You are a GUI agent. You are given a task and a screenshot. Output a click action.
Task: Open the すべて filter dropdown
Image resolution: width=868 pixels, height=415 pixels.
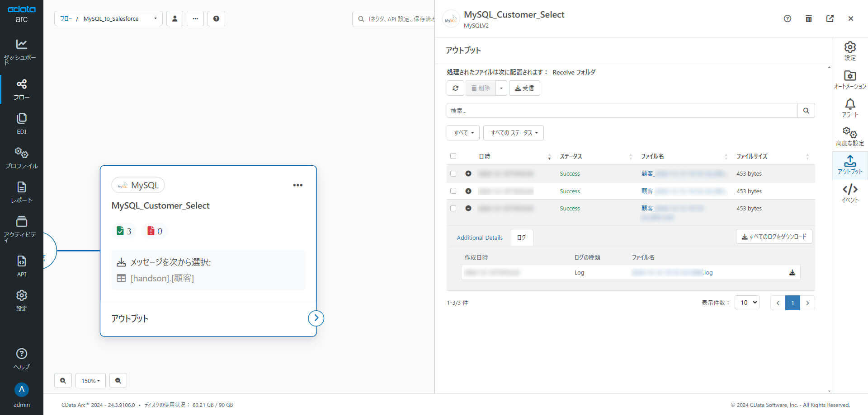(x=463, y=133)
